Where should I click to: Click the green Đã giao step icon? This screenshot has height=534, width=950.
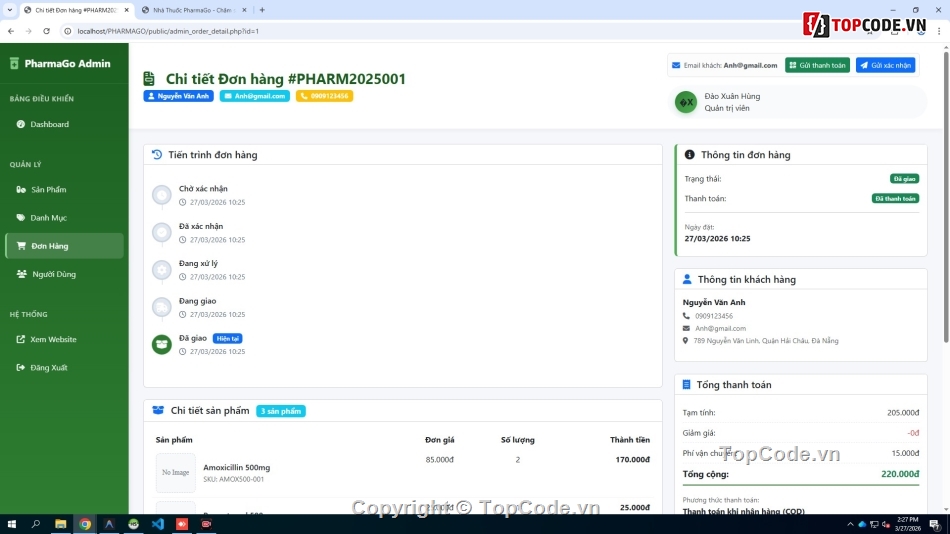[x=162, y=344]
